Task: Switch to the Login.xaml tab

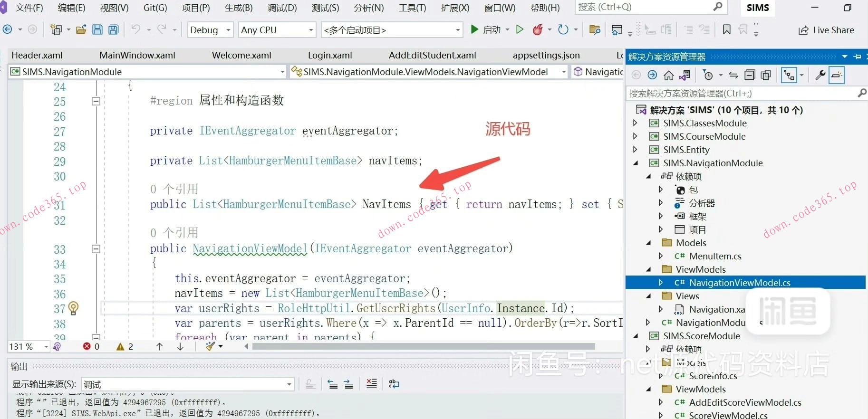Action: pos(330,55)
